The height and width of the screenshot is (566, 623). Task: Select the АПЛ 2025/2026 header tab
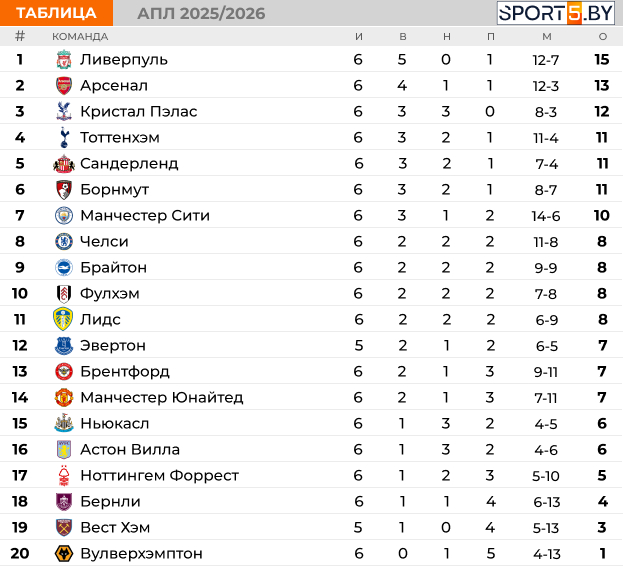pos(201,14)
